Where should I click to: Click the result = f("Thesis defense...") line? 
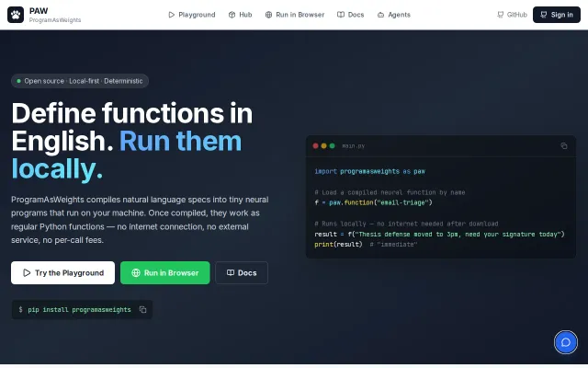tap(439, 234)
